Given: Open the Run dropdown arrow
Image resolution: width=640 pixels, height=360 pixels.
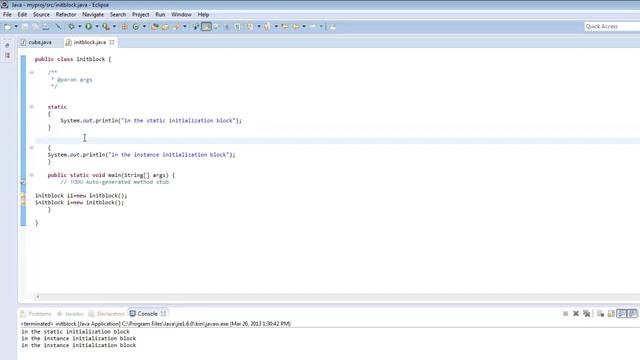Looking at the screenshot, I should click(x=97, y=27).
